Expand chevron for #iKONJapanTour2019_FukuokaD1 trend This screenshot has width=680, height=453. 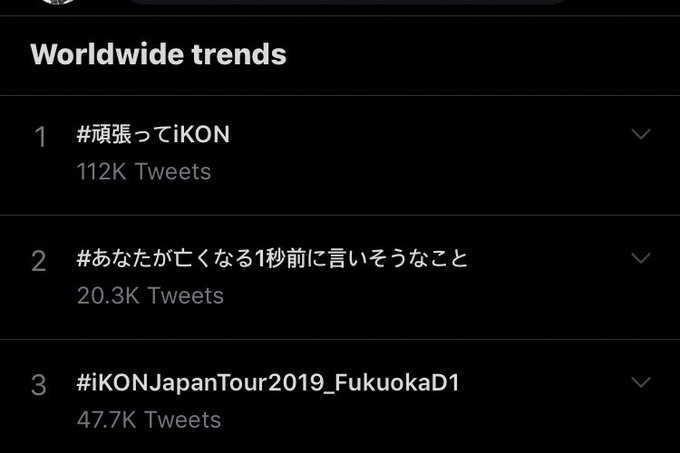pos(641,382)
